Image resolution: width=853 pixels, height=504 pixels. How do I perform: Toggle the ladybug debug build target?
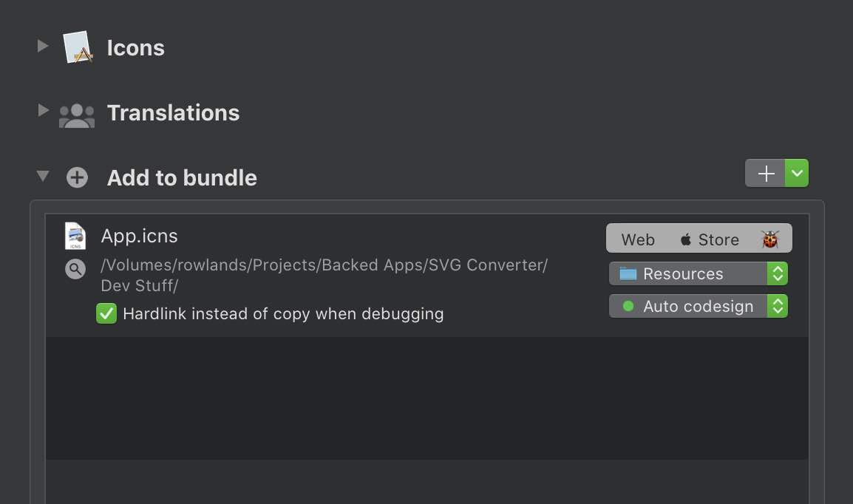point(769,239)
